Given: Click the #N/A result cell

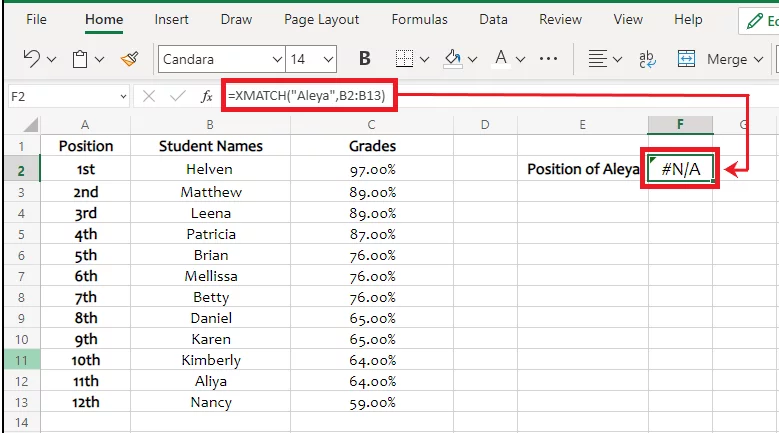Looking at the screenshot, I should pos(681,169).
